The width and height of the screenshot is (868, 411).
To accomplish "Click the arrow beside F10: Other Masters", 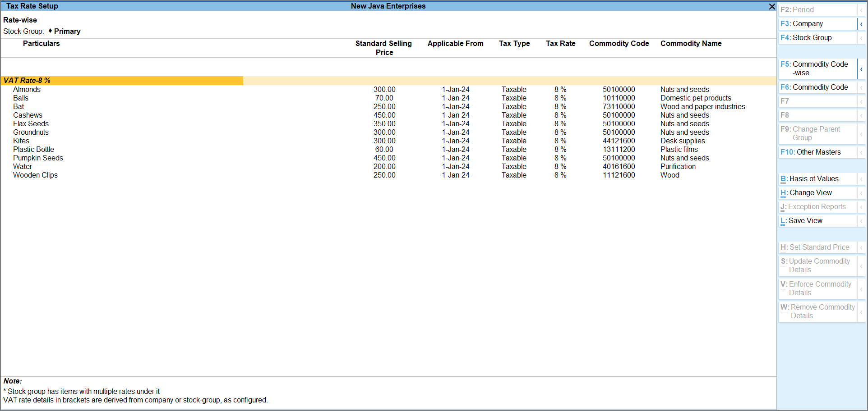I will point(861,152).
